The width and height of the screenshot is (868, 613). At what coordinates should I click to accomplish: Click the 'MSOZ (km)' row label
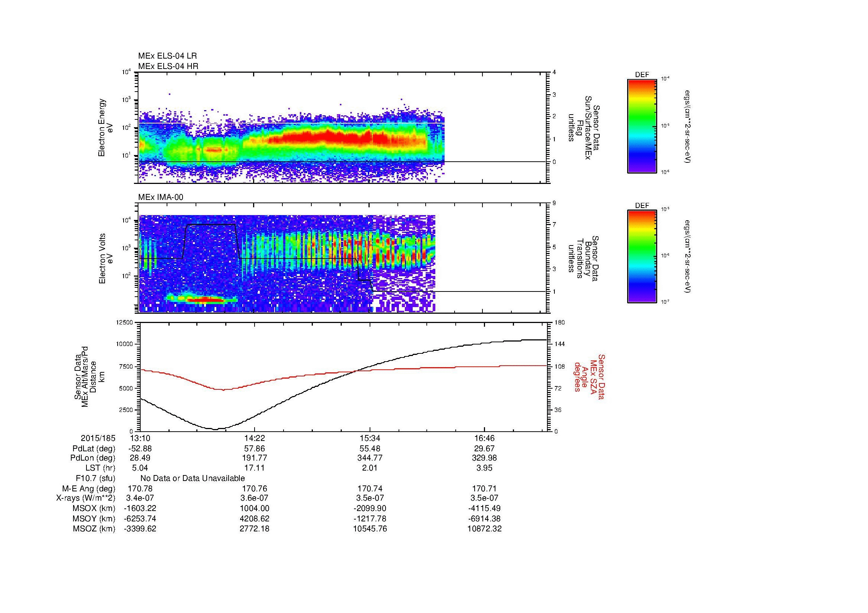coord(94,529)
